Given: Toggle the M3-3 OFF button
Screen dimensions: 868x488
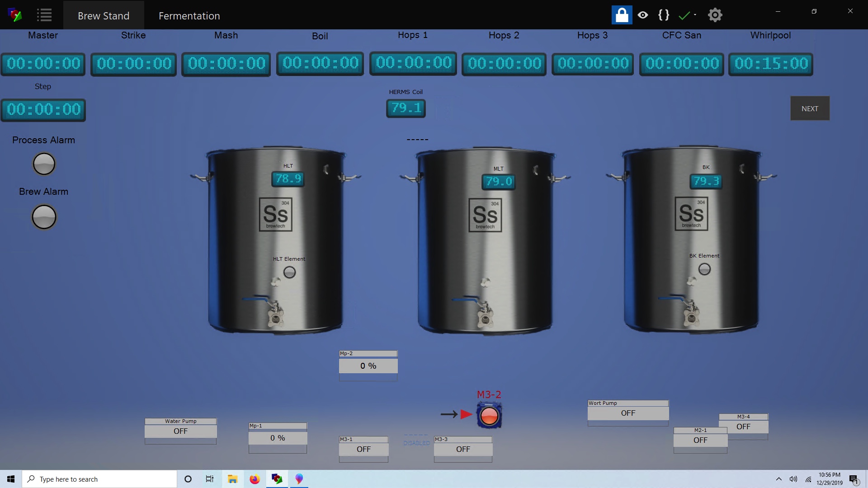Looking at the screenshot, I should pyautogui.click(x=463, y=449).
